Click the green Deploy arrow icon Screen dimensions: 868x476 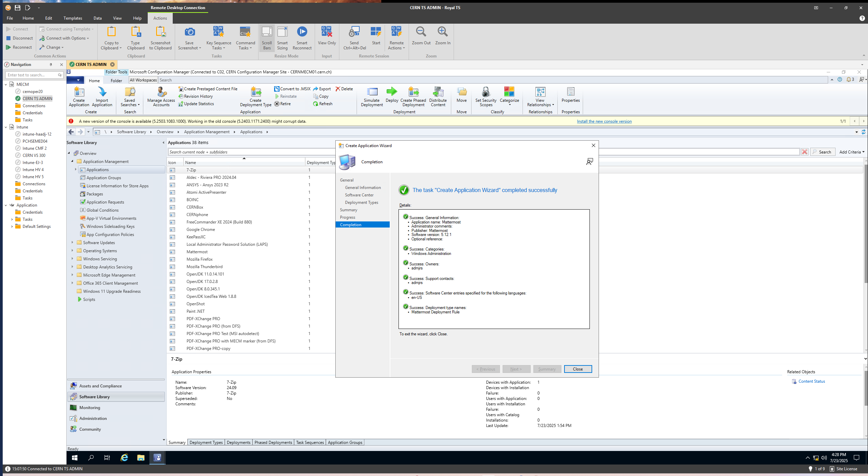pos(392,95)
